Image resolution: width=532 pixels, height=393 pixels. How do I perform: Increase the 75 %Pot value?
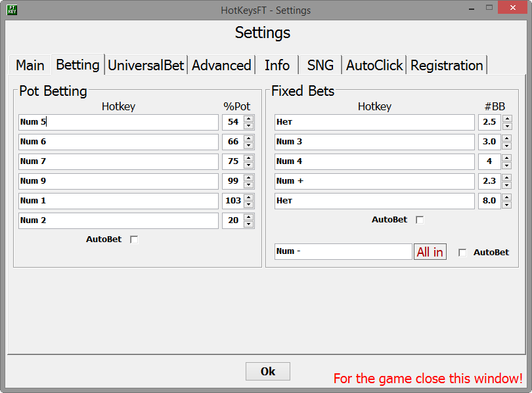249,158
